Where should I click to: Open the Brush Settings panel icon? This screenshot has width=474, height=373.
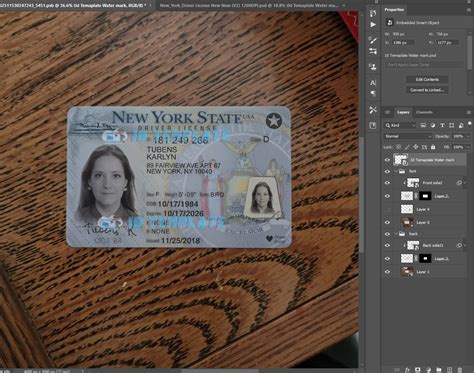373,51
